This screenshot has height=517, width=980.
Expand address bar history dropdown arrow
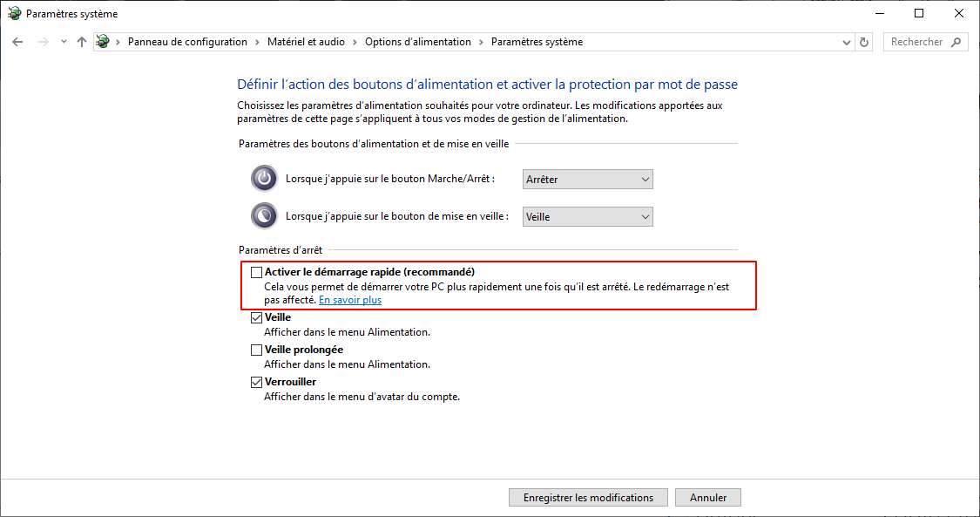(x=847, y=42)
